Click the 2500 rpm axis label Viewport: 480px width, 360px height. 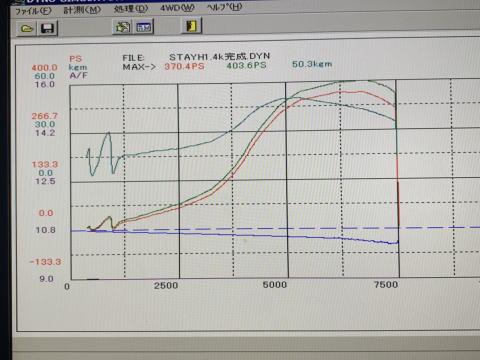166,286
